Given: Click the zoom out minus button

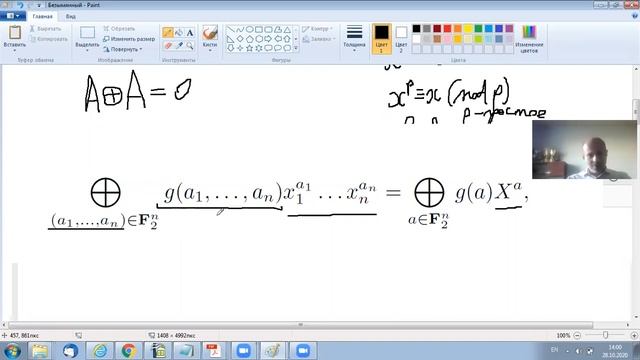Looking at the screenshot, I should point(577,336).
